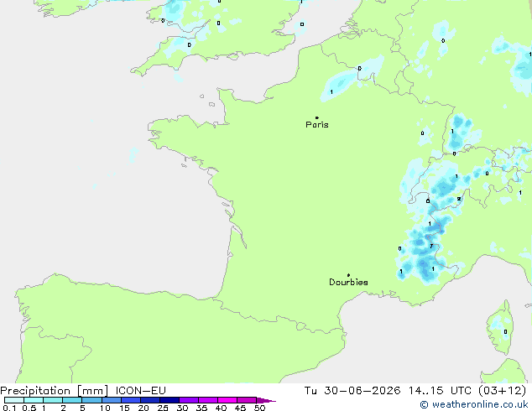Select the 1 to 2 mm legend swatch
Screen dimensions: 532x411
tap(53, 400)
